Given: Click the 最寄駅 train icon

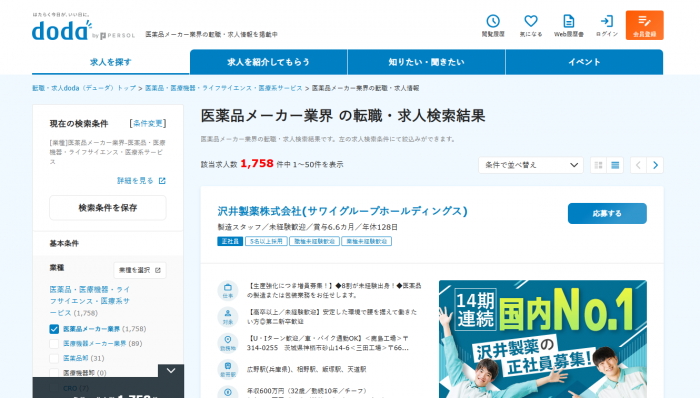Looking at the screenshot, I should point(228,369).
